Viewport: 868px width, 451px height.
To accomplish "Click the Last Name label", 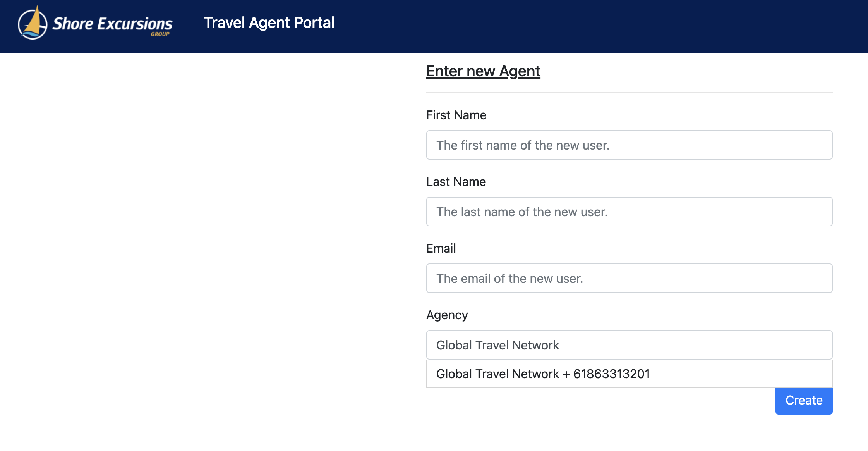I will point(456,182).
